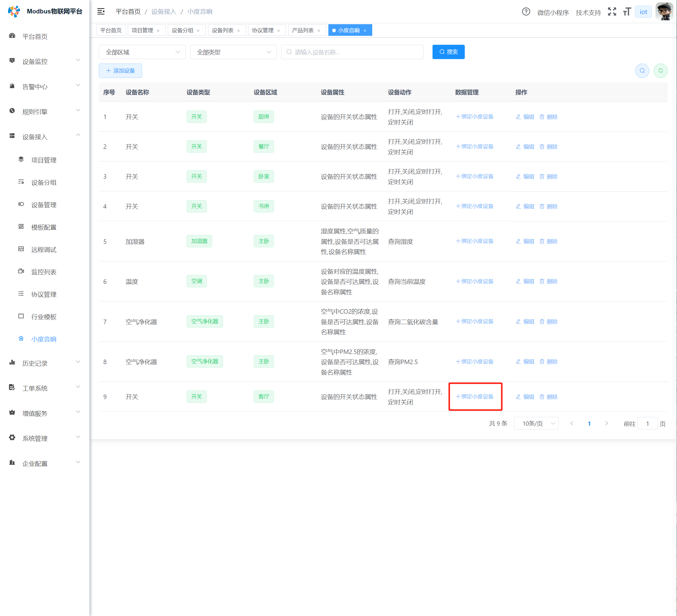Open the 10条/页 page size selector

point(536,423)
